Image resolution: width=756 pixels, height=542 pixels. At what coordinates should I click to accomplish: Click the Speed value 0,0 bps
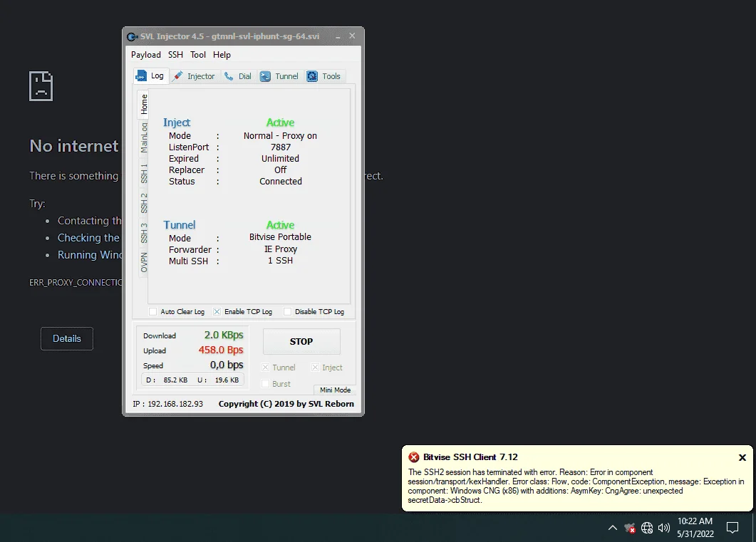[227, 365]
